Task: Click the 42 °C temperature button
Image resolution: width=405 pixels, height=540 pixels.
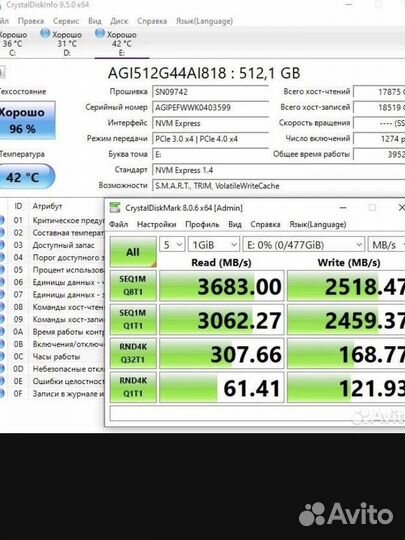Action: [27, 177]
